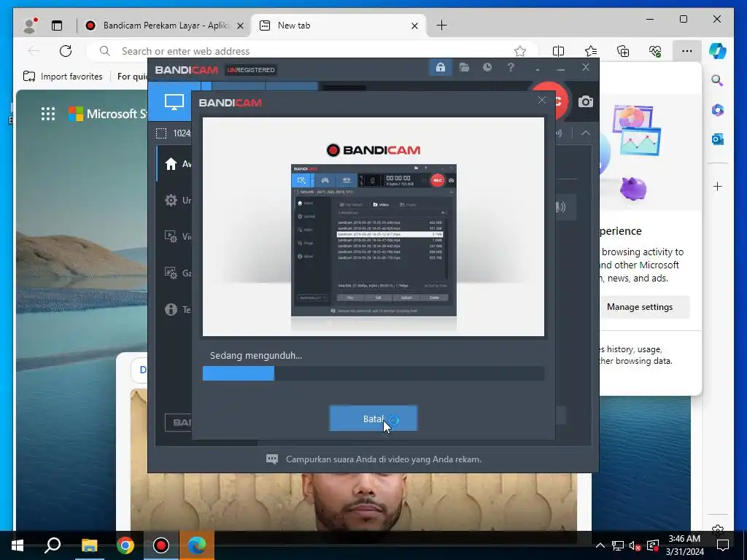Open Windows Start menu
The width and height of the screenshot is (747, 560).
18,545
